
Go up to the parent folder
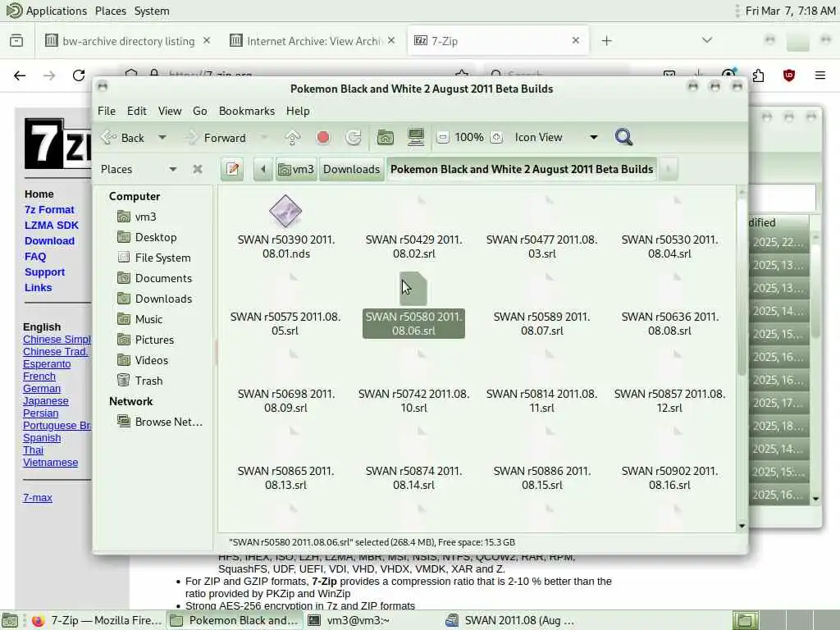coord(293,138)
